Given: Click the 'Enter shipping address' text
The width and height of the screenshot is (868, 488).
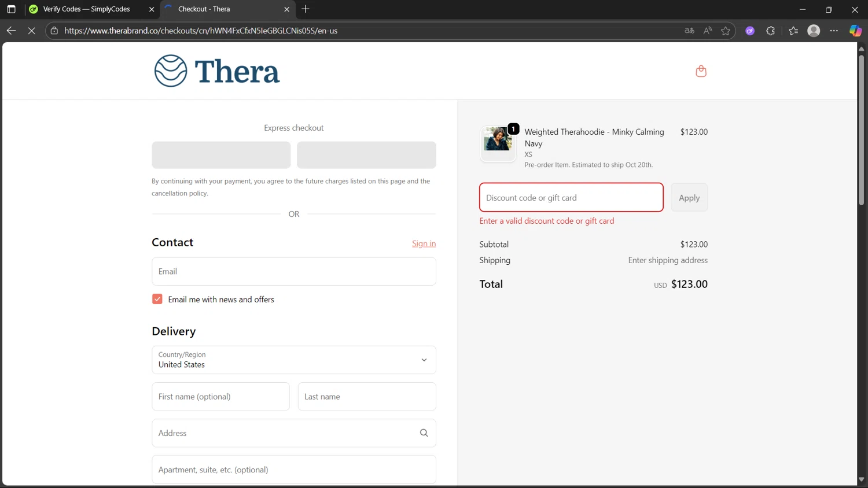Looking at the screenshot, I should pos(668,260).
